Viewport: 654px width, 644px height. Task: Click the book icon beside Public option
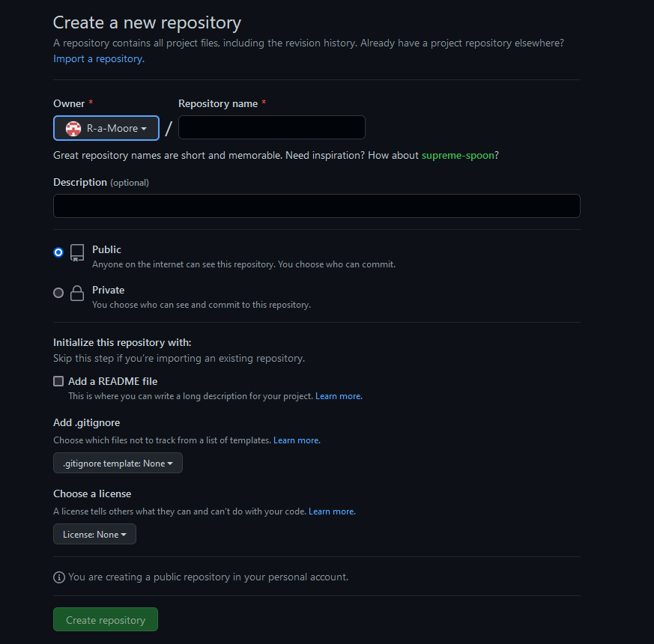tap(77, 252)
